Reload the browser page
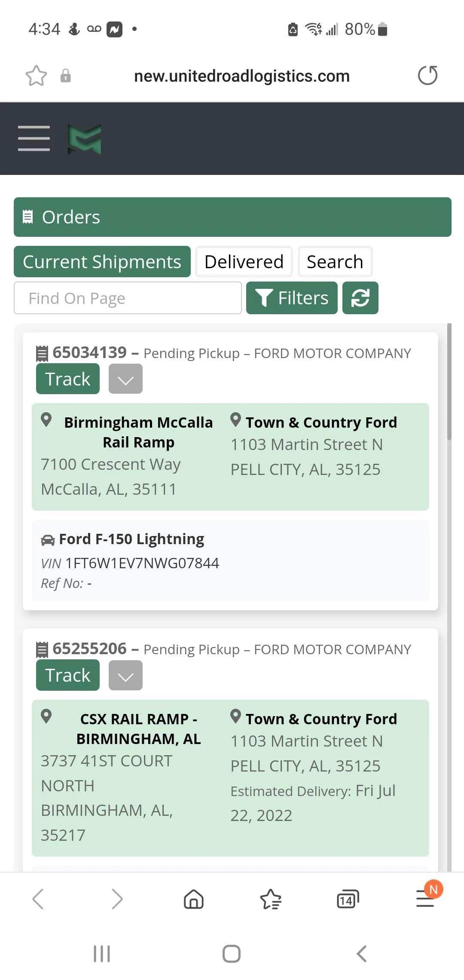This screenshot has width=464, height=980. coord(427,76)
